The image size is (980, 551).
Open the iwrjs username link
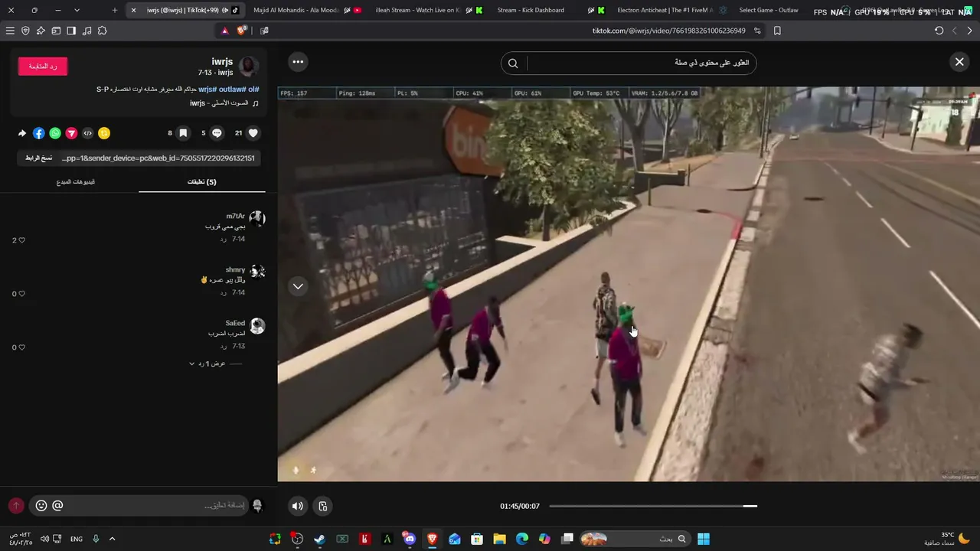coord(222,61)
